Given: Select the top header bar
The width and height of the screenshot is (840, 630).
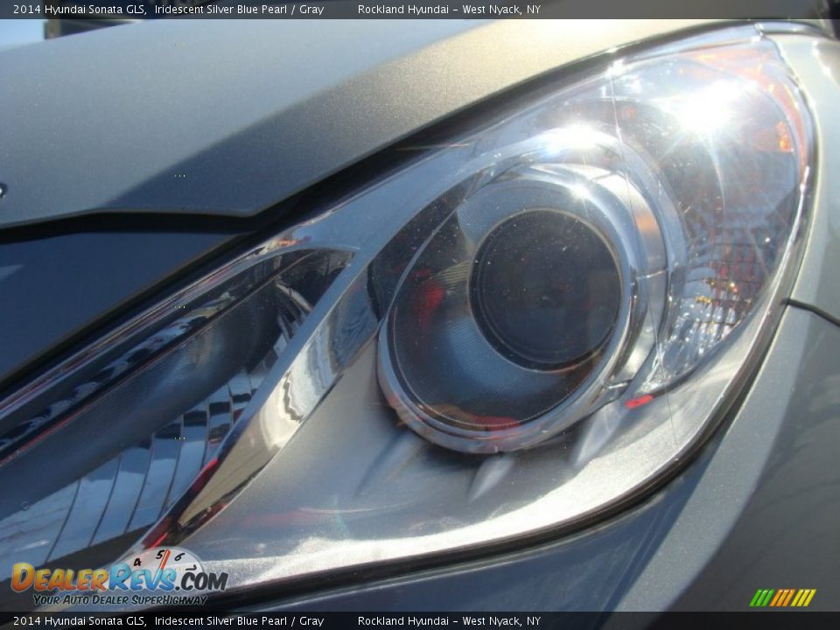Looking at the screenshot, I should click(420, 9).
